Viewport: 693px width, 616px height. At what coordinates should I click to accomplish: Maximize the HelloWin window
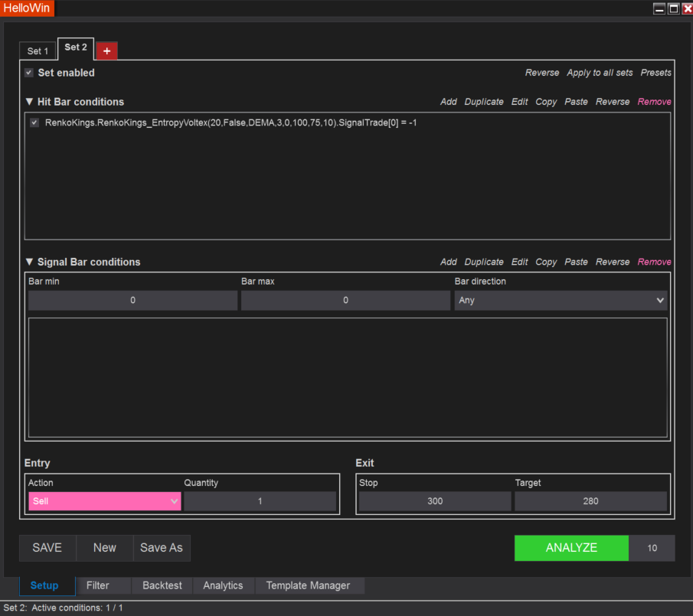[x=673, y=8]
